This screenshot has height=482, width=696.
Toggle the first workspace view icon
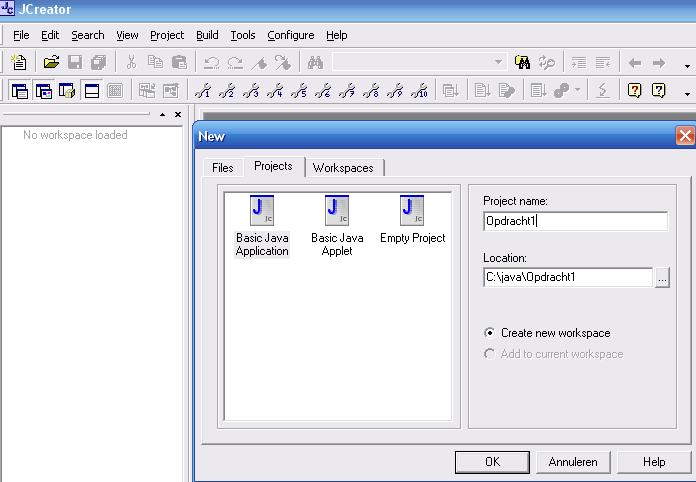click(x=20, y=91)
